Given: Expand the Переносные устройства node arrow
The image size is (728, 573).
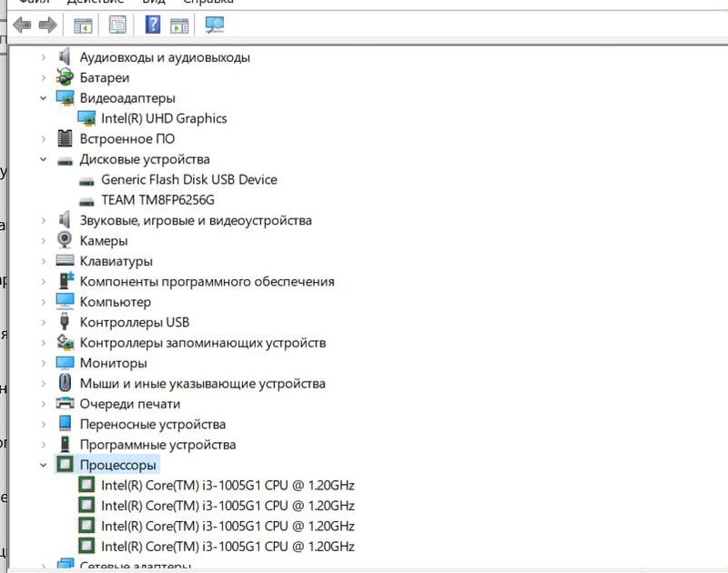Looking at the screenshot, I should (x=43, y=425).
